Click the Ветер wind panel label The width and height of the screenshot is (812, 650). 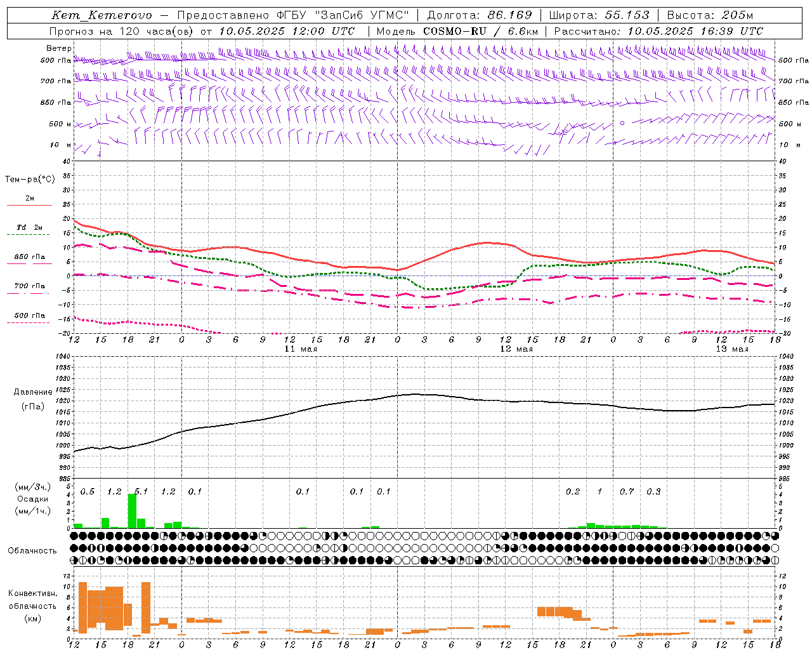(59, 48)
